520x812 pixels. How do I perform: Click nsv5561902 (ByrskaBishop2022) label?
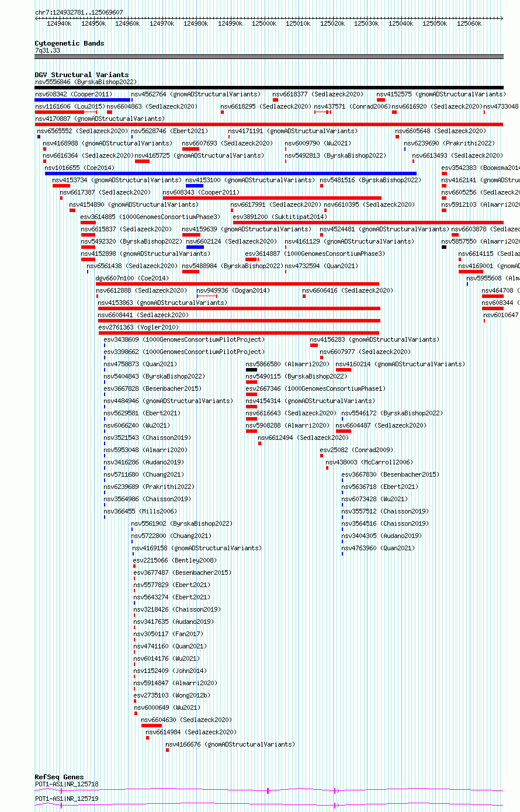point(182,524)
